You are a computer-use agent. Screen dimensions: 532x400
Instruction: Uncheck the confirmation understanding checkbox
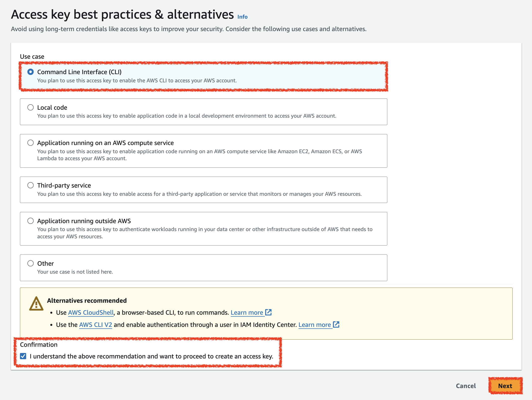23,356
